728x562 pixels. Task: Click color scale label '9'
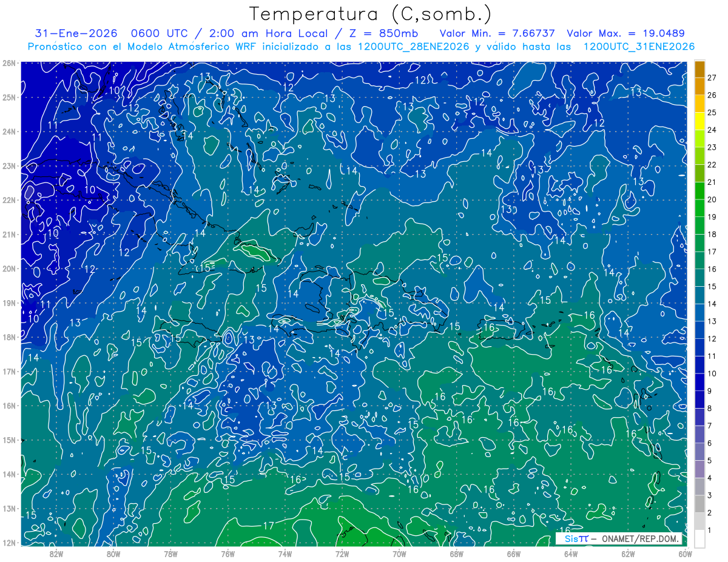[710, 391]
